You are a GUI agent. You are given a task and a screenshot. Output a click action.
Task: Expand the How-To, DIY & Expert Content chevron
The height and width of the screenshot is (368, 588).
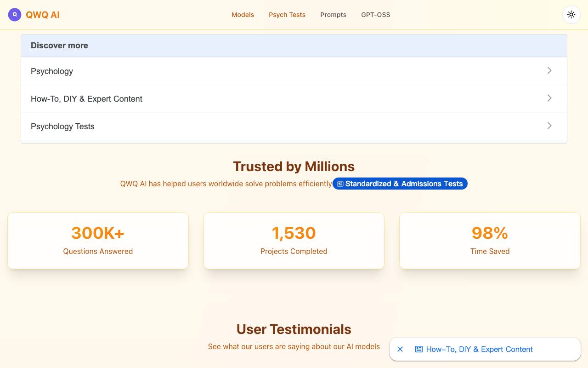[549, 98]
